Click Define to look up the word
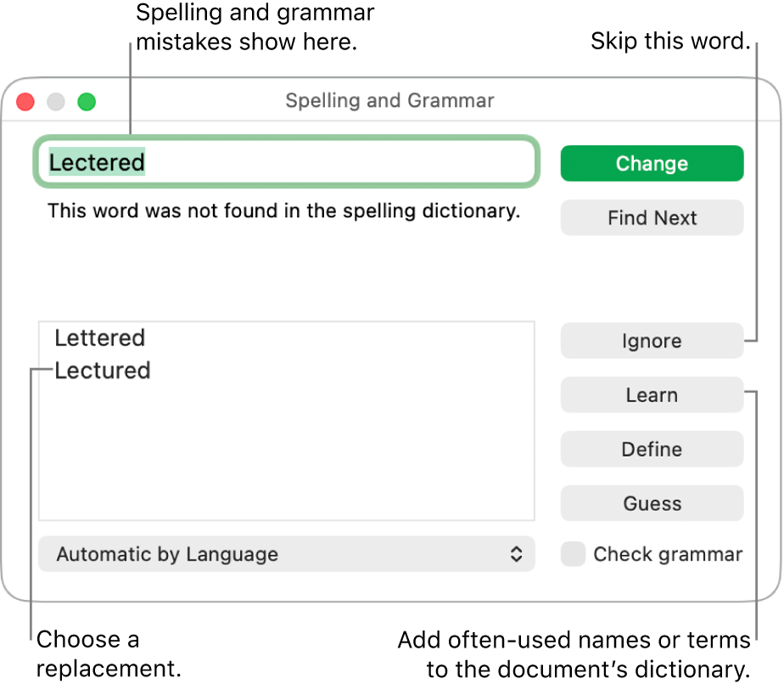The height and width of the screenshot is (684, 784). 652,449
